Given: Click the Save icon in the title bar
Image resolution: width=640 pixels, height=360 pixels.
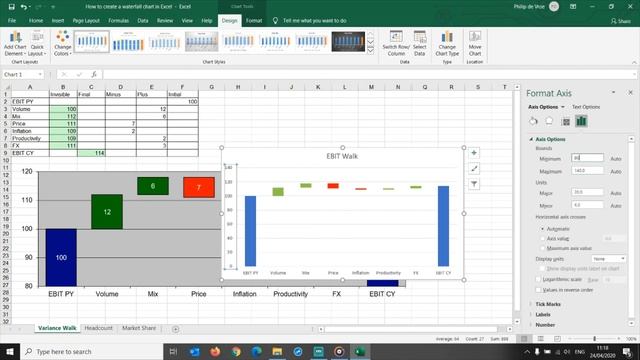Looking at the screenshot, I should pyautogui.click(x=11, y=7).
